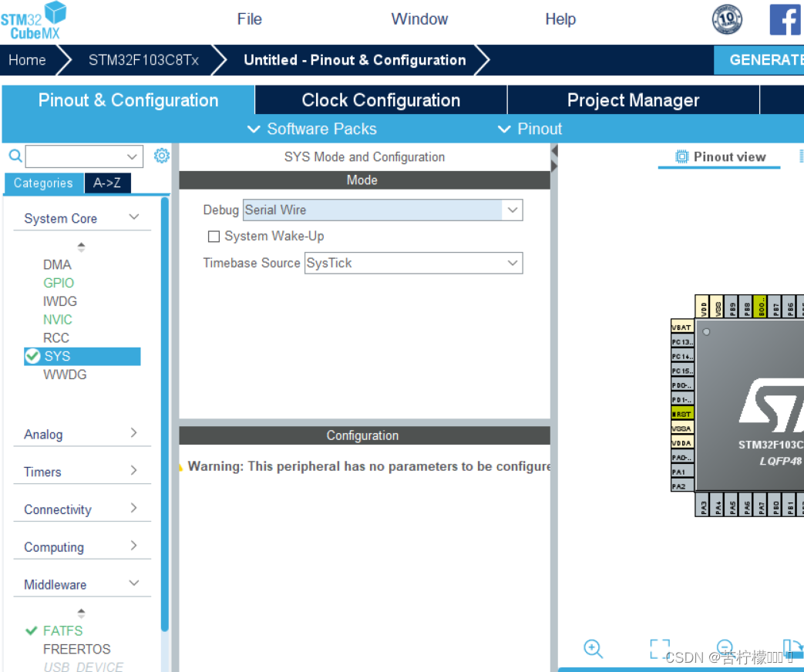The width and height of the screenshot is (804, 672).
Task: Click the System Core list sort arrows
Action: (81, 247)
